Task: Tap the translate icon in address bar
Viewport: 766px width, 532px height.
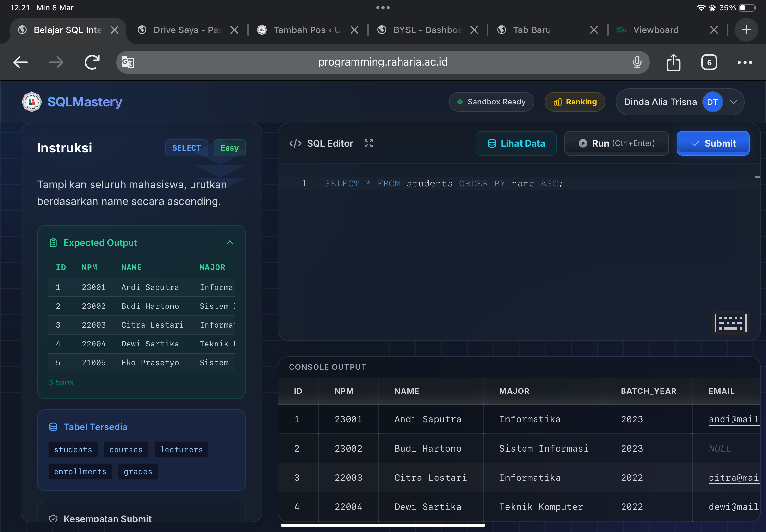Action: tap(128, 62)
